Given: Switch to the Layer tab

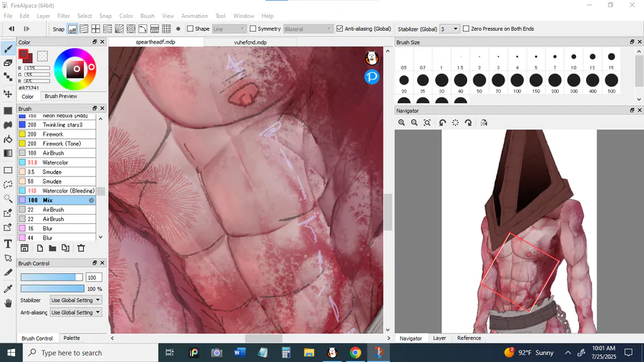Looking at the screenshot, I should click(x=439, y=338).
